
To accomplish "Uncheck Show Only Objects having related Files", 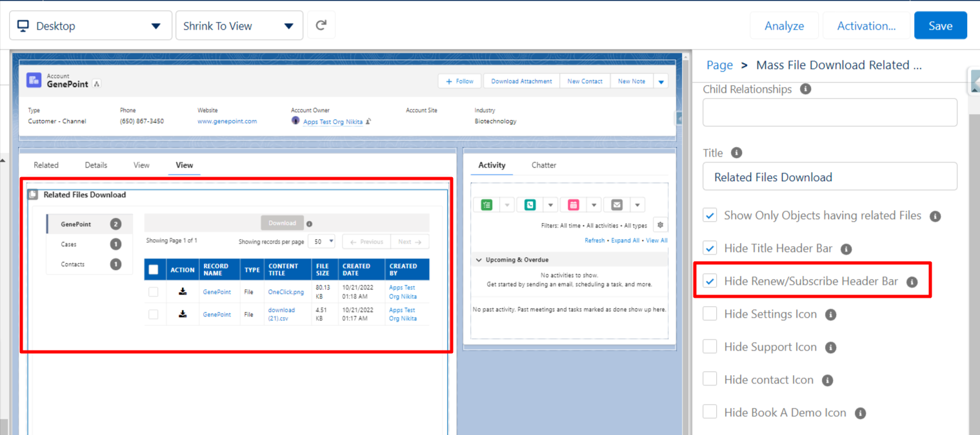I will [x=710, y=215].
